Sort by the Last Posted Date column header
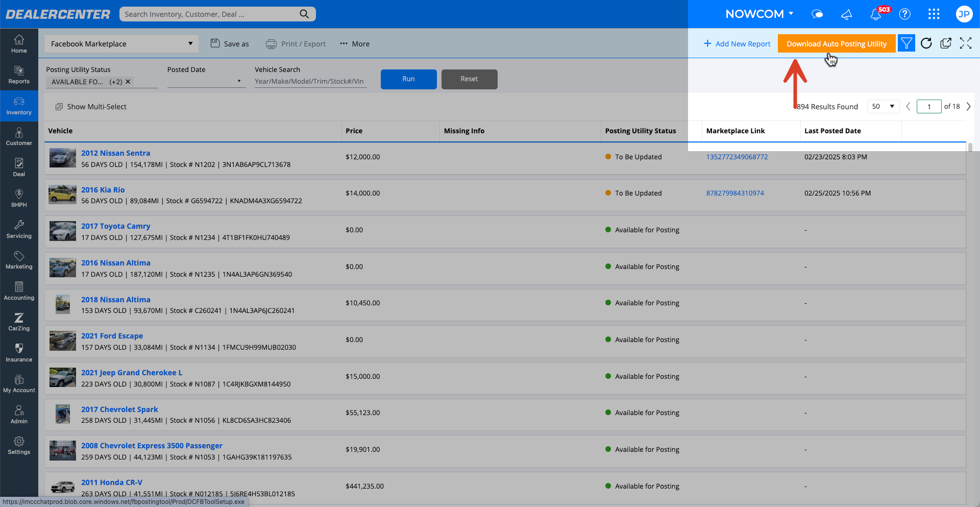 832,131
